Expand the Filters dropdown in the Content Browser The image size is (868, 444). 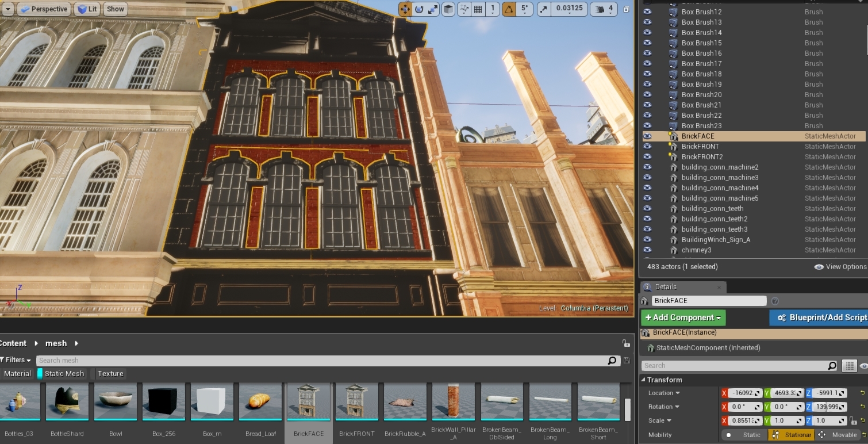[x=16, y=359]
